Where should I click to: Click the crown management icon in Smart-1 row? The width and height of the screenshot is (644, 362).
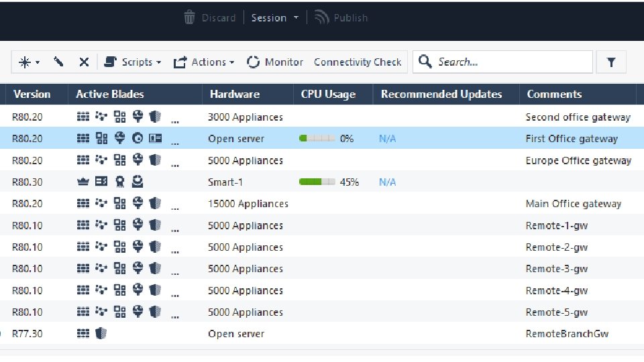coord(83,182)
